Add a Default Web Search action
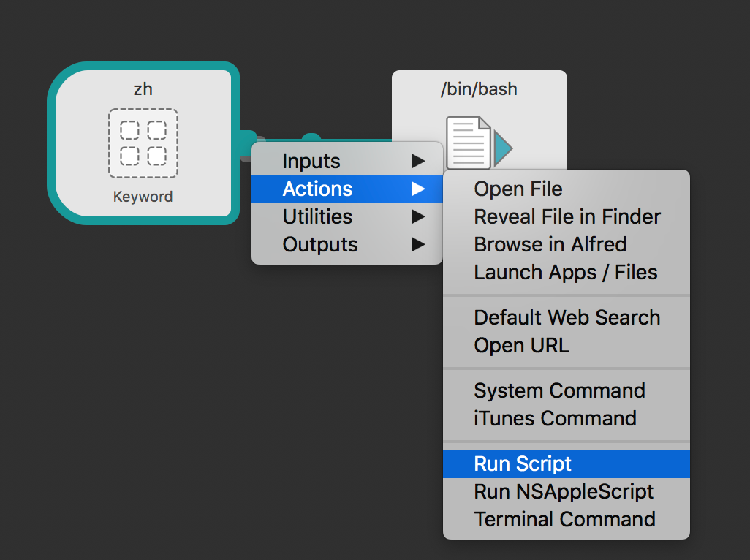The height and width of the screenshot is (560, 750). [x=567, y=317]
